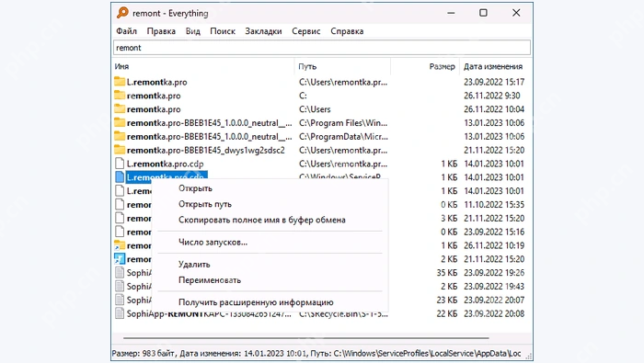The width and height of the screenshot is (644, 363).
Task: Click file icon in the row dated 23.09.2022 15:16
Action: coord(120,232)
